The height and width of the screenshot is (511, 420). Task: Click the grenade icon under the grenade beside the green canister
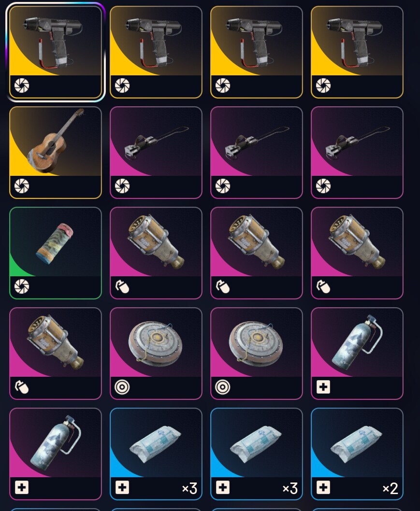coord(122,286)
